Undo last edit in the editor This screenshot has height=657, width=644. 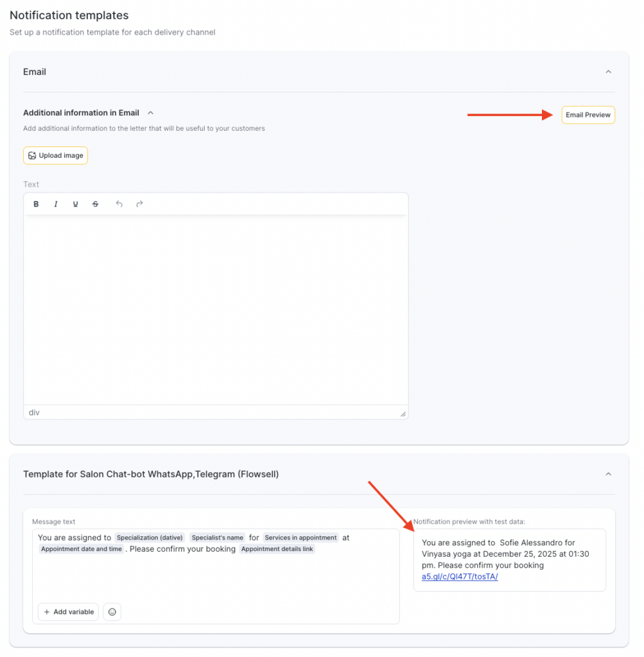click(119, 204)
